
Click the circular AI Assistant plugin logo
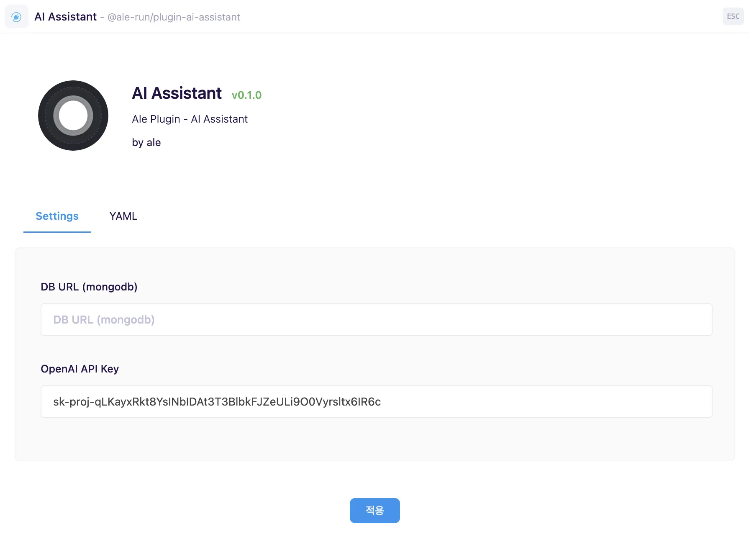pos(73,116)
